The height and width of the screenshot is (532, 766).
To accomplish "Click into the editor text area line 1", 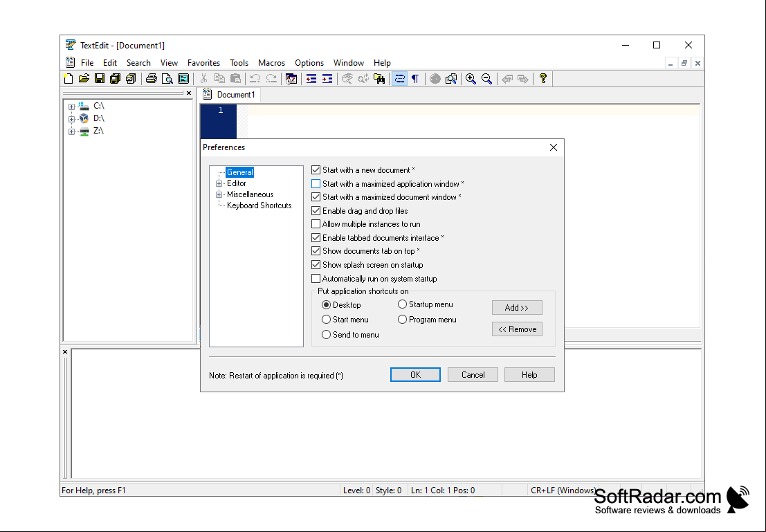I will click(x=473, y=110).
